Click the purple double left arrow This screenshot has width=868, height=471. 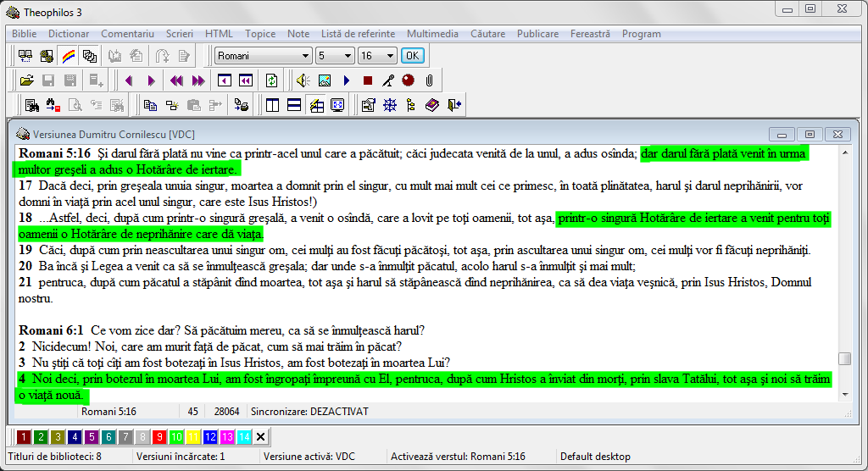(x=176, y=80)
